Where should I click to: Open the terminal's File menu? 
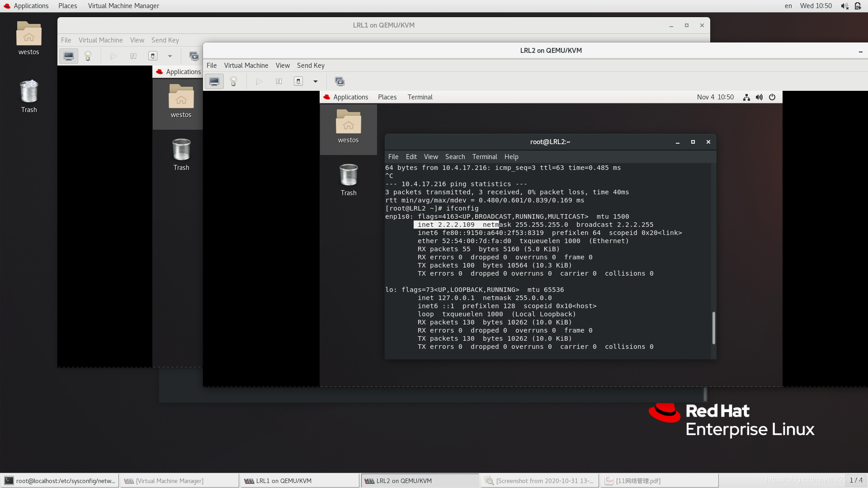[393, 157]
